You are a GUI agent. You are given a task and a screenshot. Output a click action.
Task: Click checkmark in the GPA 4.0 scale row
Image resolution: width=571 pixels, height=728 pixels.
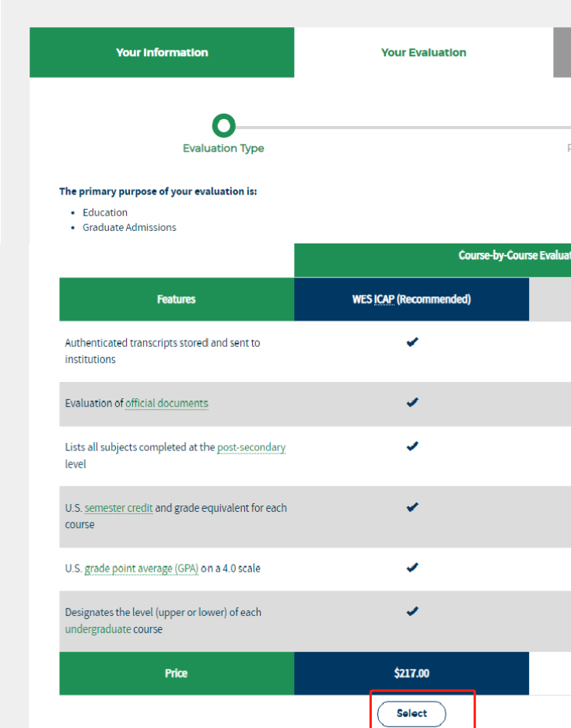tap(412, 568)
